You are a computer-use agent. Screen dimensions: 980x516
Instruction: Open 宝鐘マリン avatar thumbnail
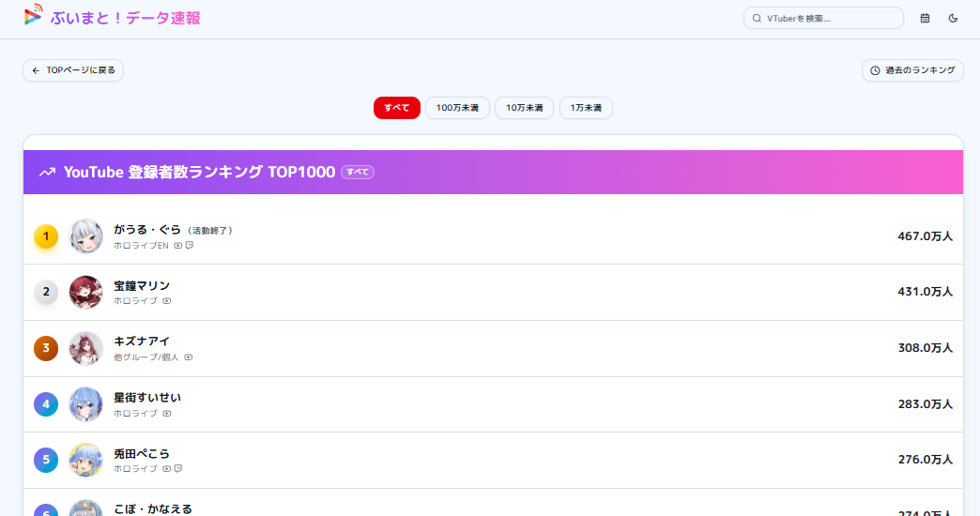[85, 292]
